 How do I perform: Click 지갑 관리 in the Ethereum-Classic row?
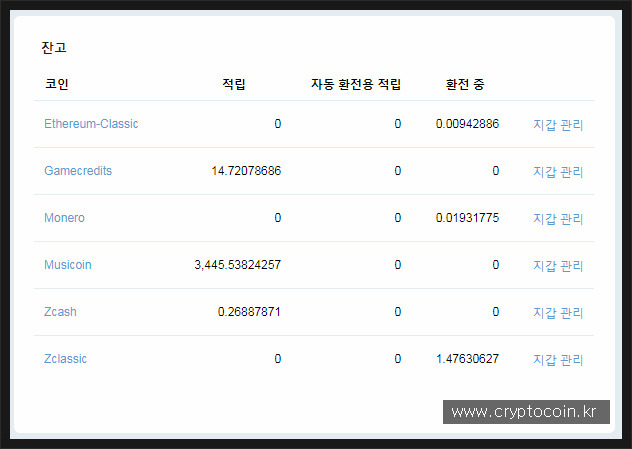click(x=558, y=125)
